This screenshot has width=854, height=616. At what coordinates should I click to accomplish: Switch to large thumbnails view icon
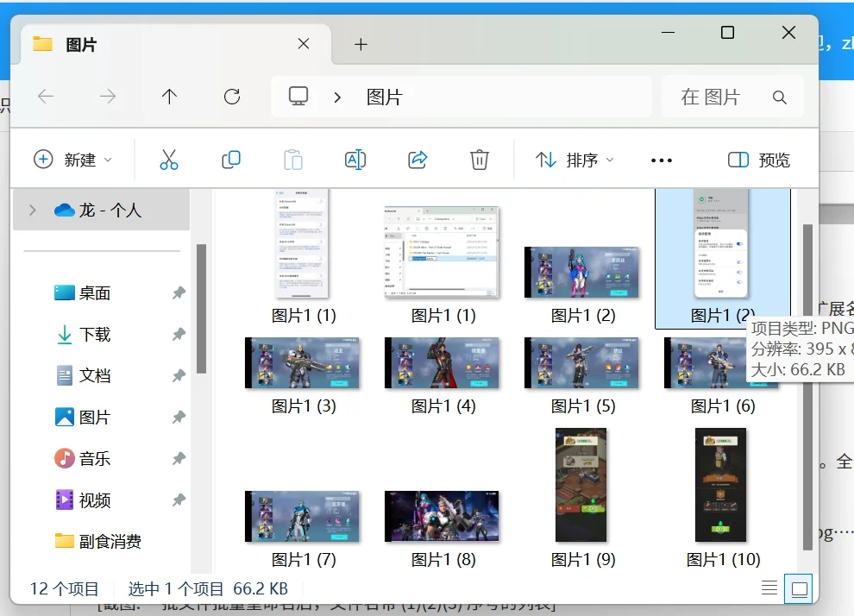point(799,588)
